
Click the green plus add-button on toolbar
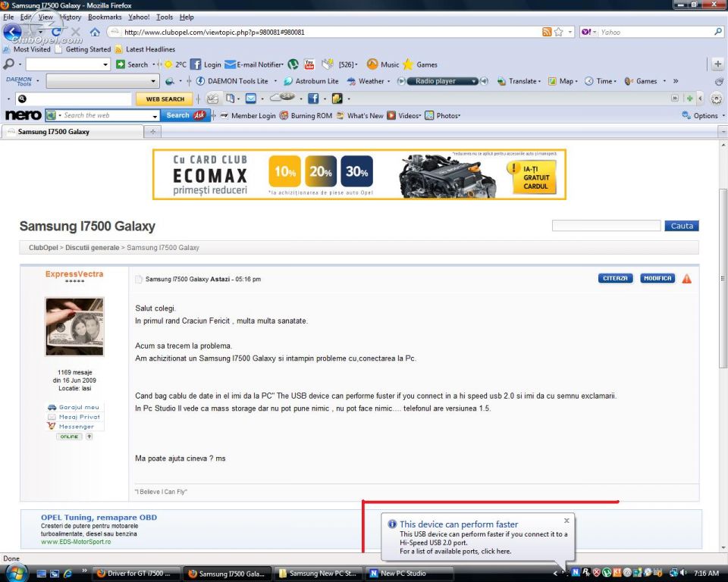click(x=689, y=99)
